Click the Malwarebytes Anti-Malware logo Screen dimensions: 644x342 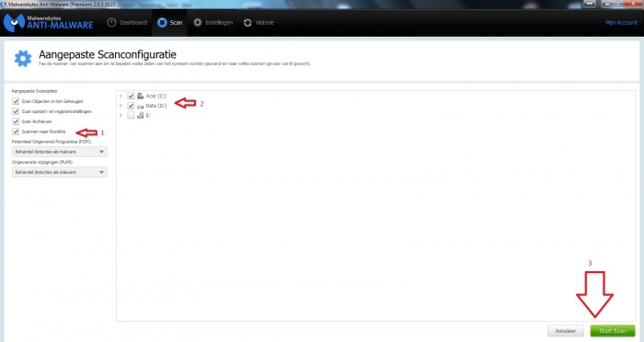tap(49, 23)
